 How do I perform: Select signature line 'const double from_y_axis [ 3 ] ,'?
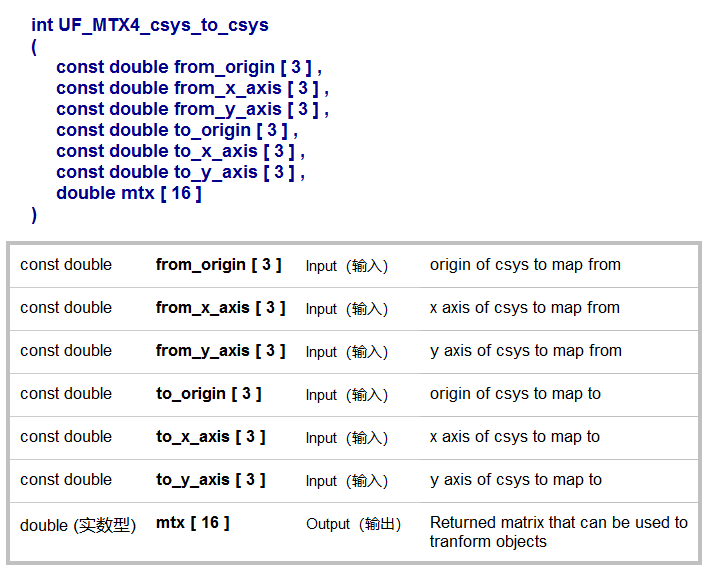[x=192, y=109]
